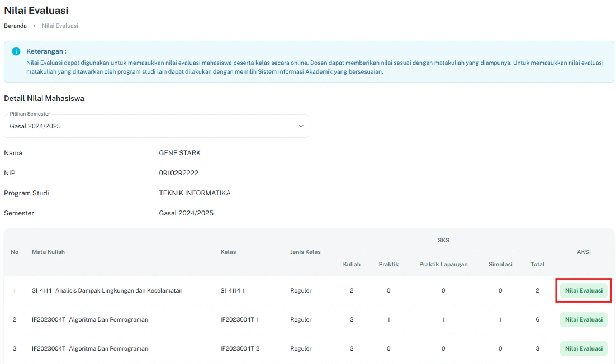Viewport: 616px width, 364px height.
Task: Click the Jenis Kelas column header
Action: coord(305,252)
